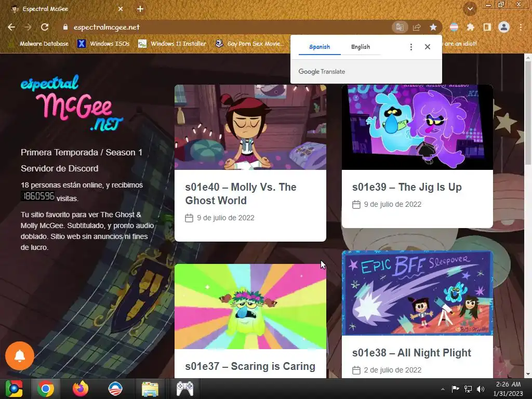Open network status tray icon
This screenshot has width=532, height=399.
tap(468, 389)
